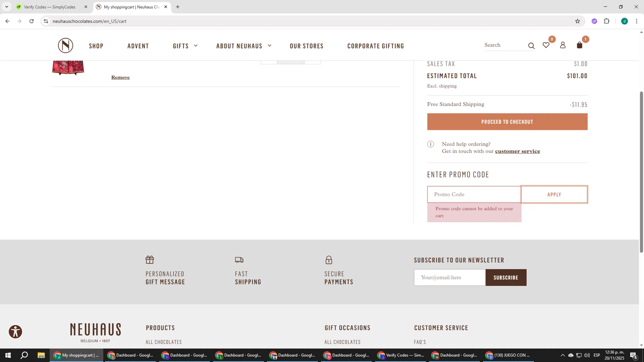Open the Corporate Gifting page
Image resolution: width=644 pixels, height=362 pixels.
376,46
